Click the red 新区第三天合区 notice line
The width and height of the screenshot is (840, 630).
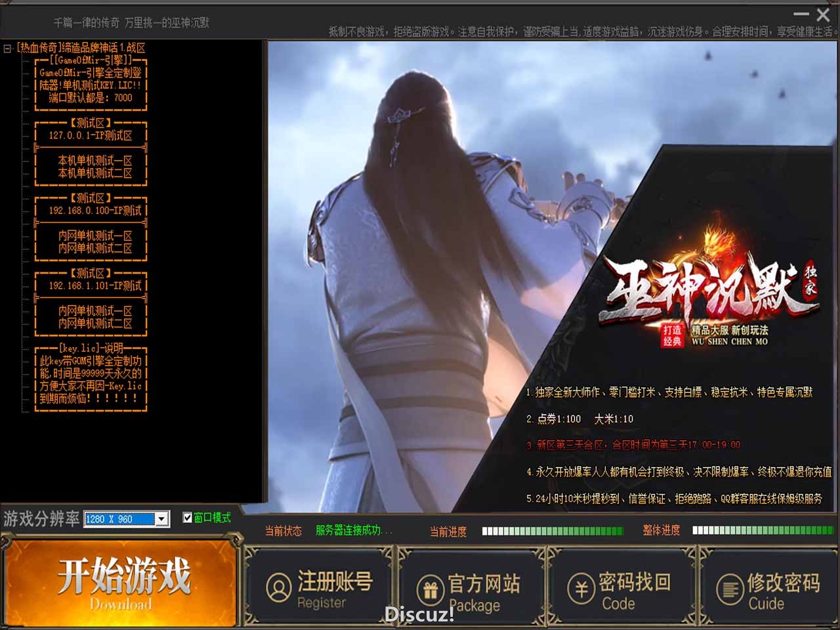tap(633, 445)
